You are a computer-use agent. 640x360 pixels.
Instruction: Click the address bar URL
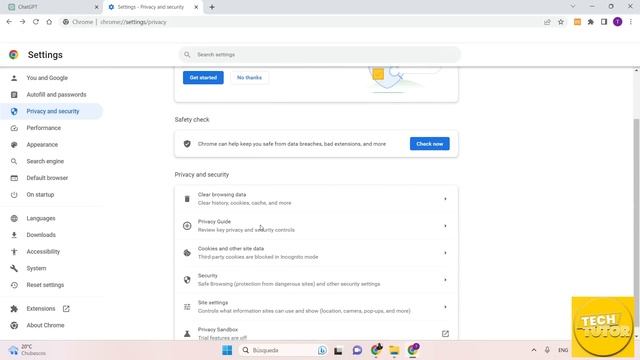tap(133, 22)
